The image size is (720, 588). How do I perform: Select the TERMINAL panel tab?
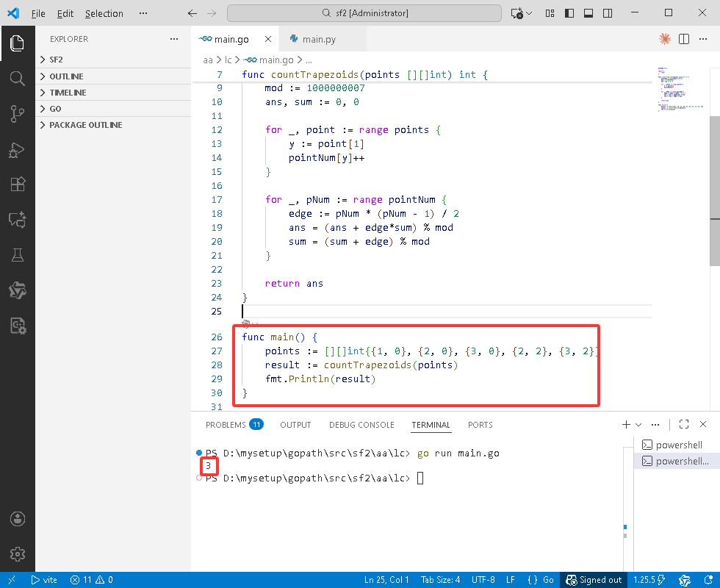click(x=431, y=425)
